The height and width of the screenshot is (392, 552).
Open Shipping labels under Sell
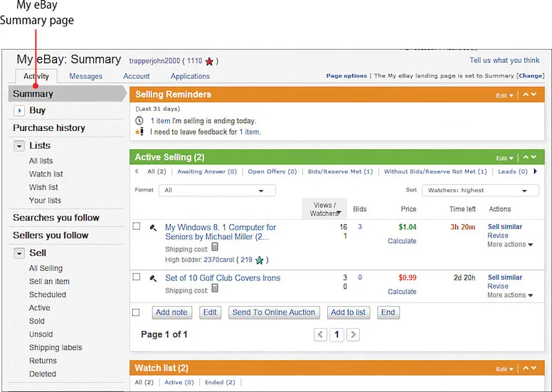pos(55,348)
